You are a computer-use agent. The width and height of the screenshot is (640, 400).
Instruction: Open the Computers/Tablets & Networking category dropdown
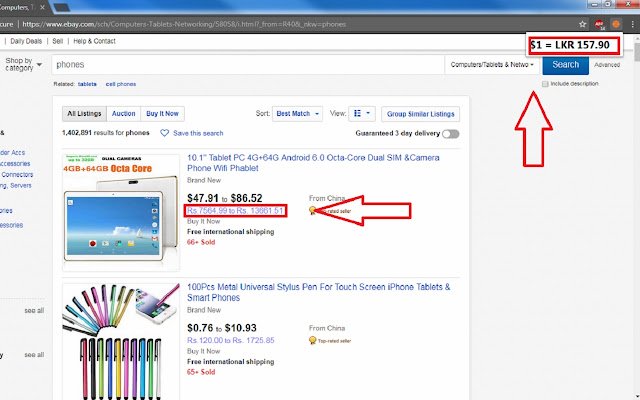pos(493,65)
